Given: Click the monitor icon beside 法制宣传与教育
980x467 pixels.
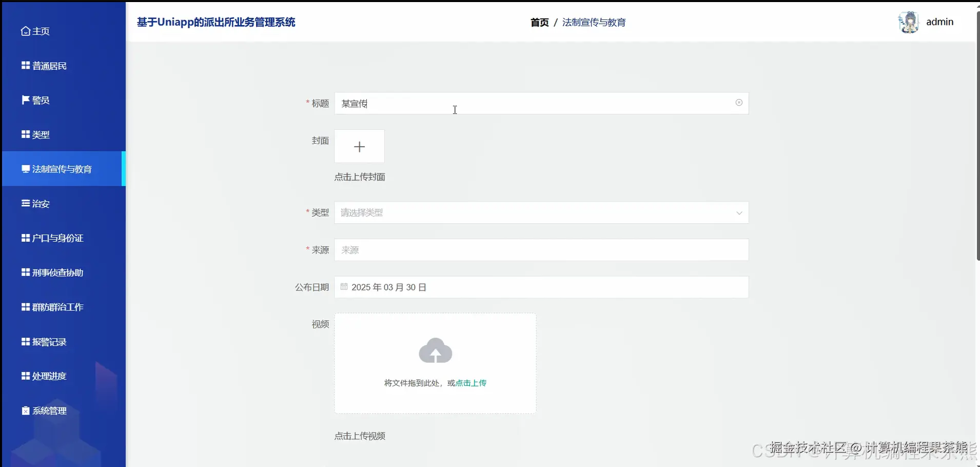Looking at the screenshot, I should 26,169.
